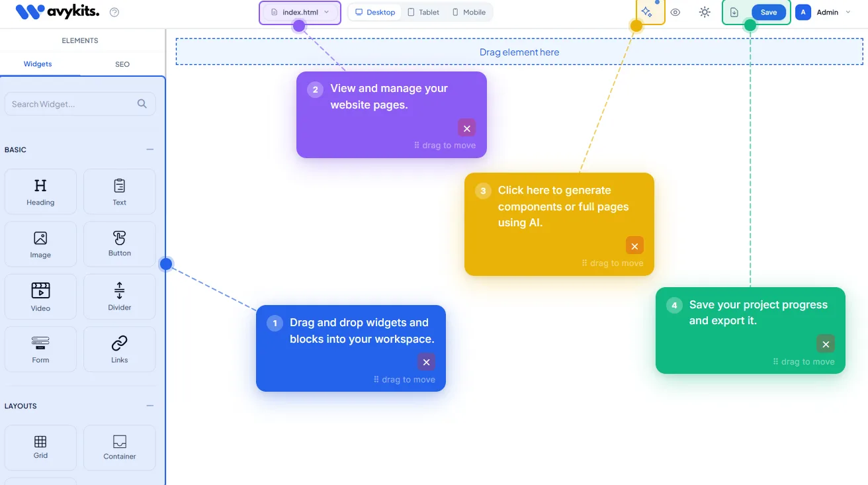Screen dimensions: 868x485
Task: Click the Admin avatar badge
Action: [x=803, y=12]
